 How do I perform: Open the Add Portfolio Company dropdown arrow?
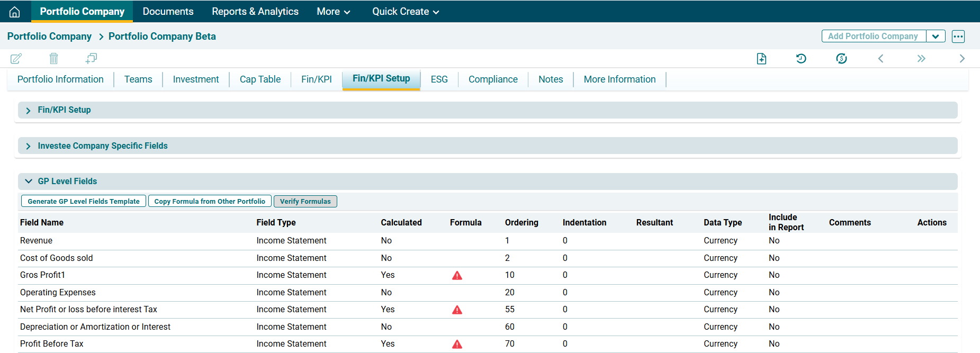(936, 37)
